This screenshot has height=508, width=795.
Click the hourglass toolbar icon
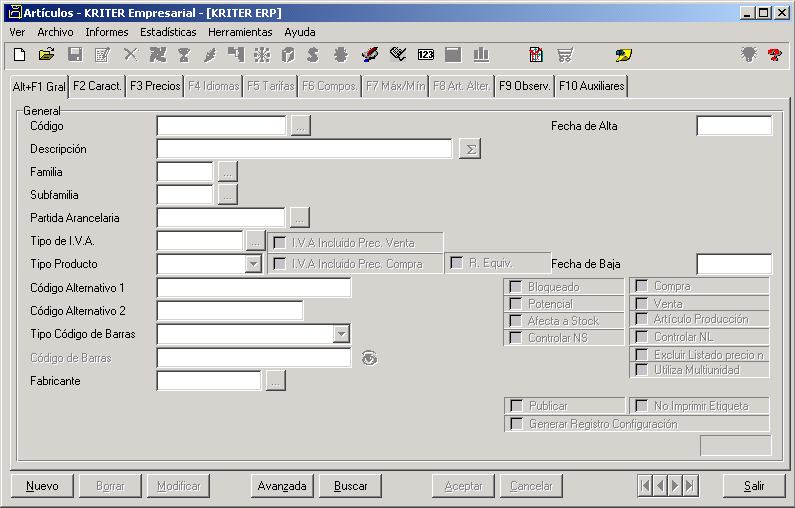184,54
